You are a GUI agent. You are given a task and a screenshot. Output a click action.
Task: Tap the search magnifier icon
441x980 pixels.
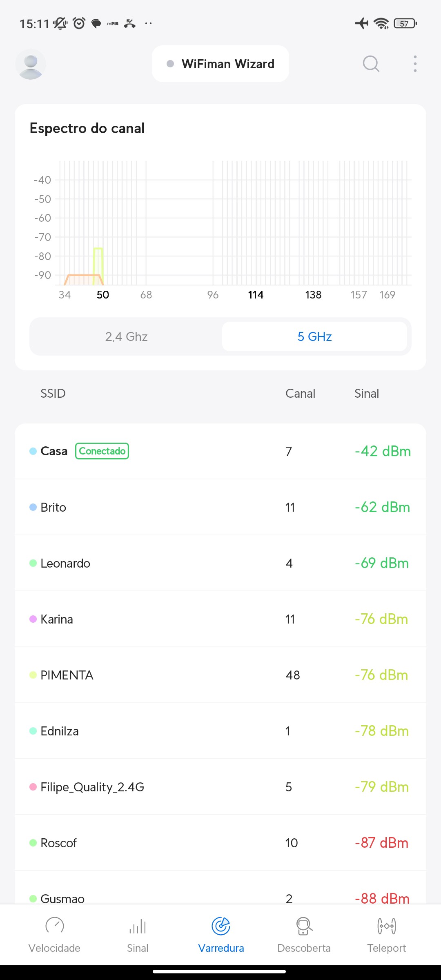click(371, 64)
